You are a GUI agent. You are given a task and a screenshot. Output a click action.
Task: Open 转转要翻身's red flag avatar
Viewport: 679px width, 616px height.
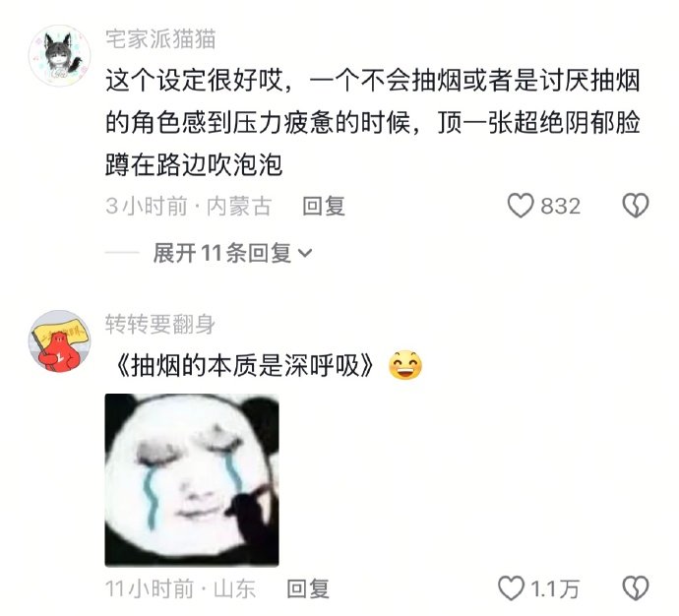coord(59,341)
